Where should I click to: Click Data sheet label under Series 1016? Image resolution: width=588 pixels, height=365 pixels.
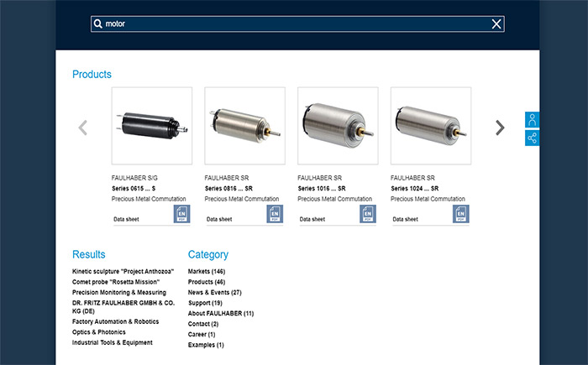coord(312,219)
